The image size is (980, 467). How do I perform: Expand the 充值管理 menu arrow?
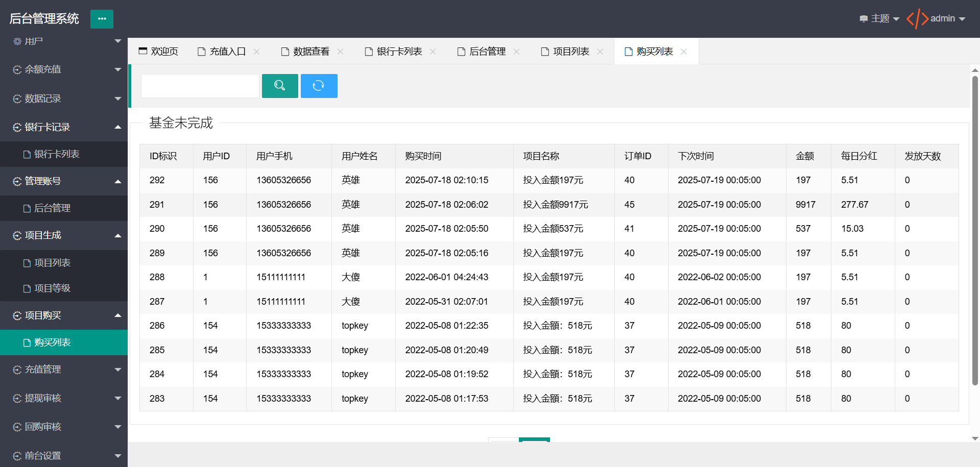[x=118, y=370]
